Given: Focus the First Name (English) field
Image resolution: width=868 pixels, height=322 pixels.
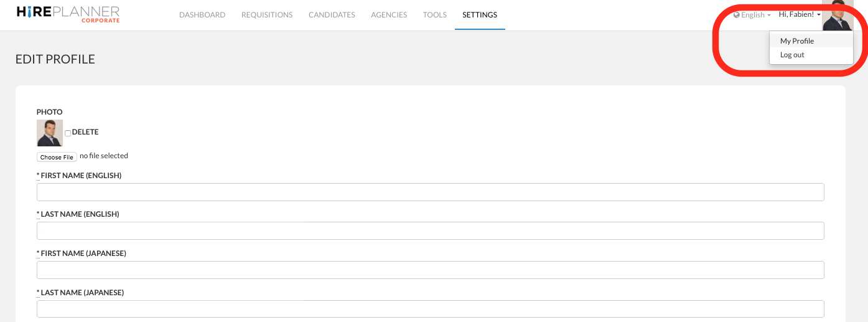Looking at the screenshot, I should pos(430,192).
